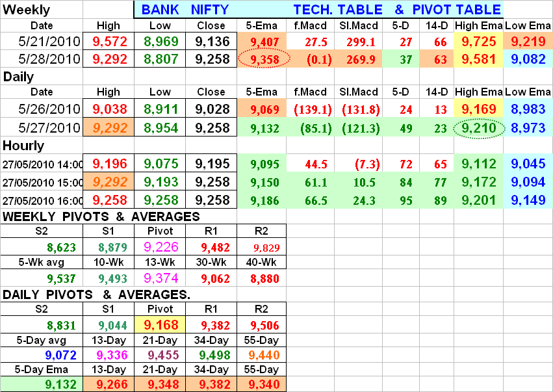The width and height of the screenshot is (553, 392).
Task: Select the WEEKLY PIVOTS & AVERAGES heading
Action: (101, 216)
